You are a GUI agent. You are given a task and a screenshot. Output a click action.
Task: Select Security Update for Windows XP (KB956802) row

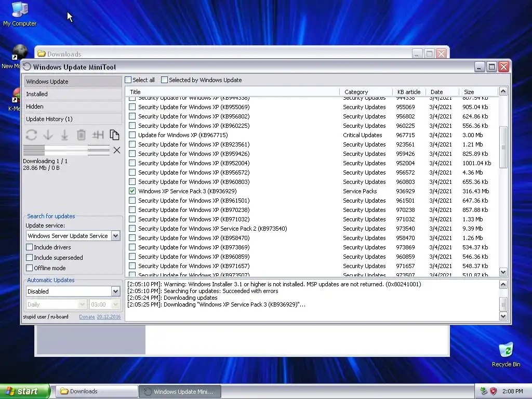click(x=312, y=116)
